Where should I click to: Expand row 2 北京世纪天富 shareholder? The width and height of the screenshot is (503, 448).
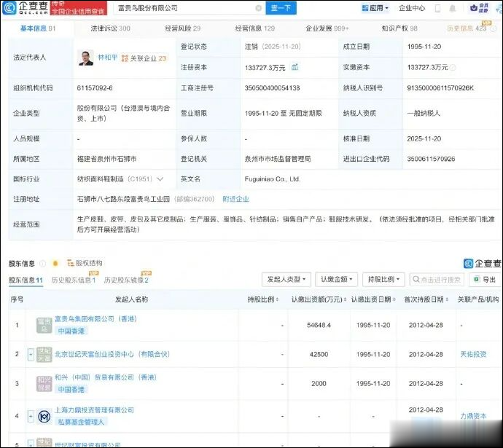coord(31,354)
